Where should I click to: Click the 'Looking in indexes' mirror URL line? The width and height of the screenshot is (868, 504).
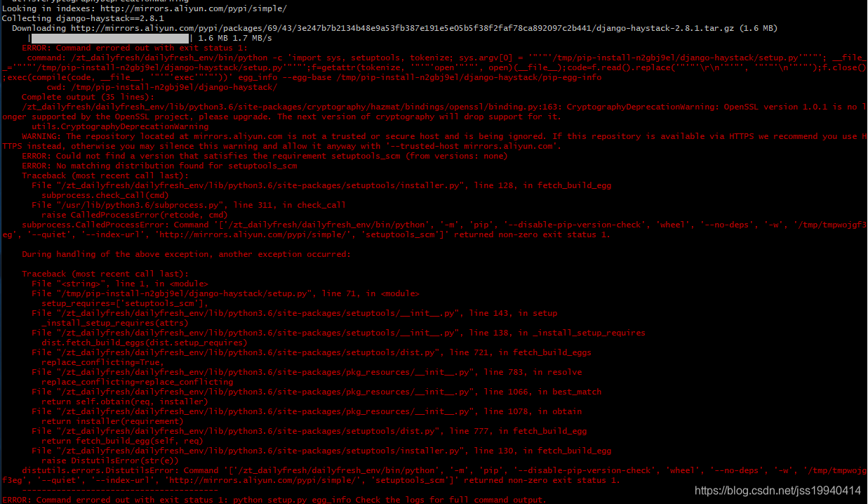(x=144, y=8)
